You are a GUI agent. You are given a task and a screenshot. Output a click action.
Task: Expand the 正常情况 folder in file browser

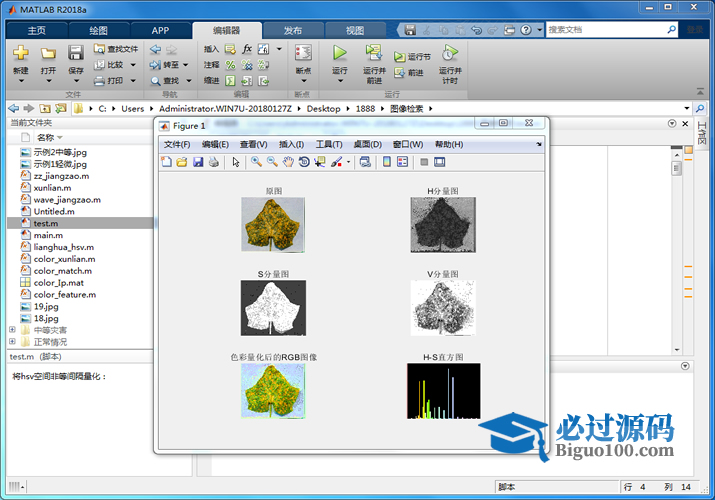[12, 342]
